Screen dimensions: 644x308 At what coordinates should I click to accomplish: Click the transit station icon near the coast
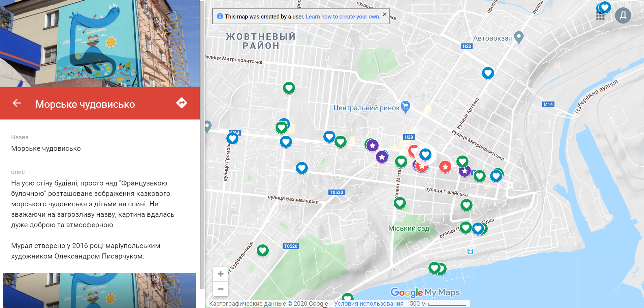click(x=470, y=251)
